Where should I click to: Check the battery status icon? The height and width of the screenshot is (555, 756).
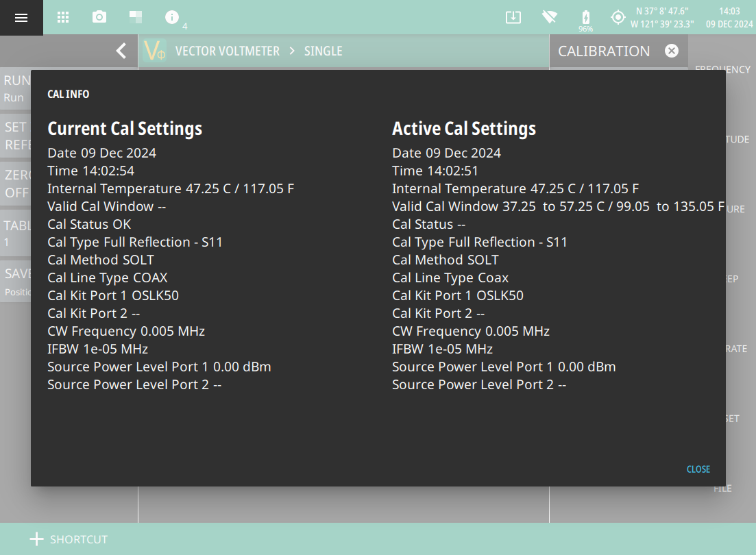coord(585,18)
